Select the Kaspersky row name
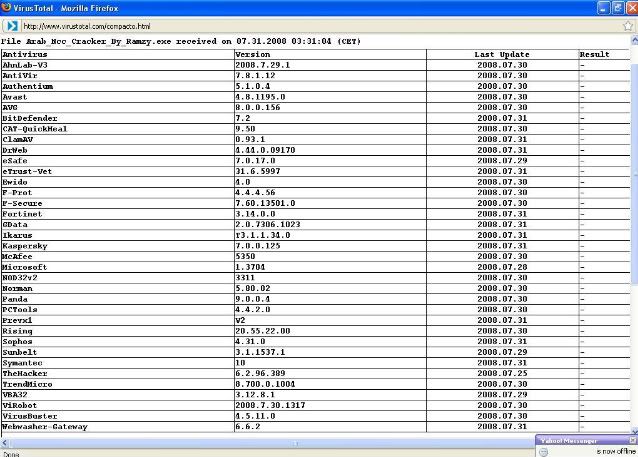 click(25, 246)
